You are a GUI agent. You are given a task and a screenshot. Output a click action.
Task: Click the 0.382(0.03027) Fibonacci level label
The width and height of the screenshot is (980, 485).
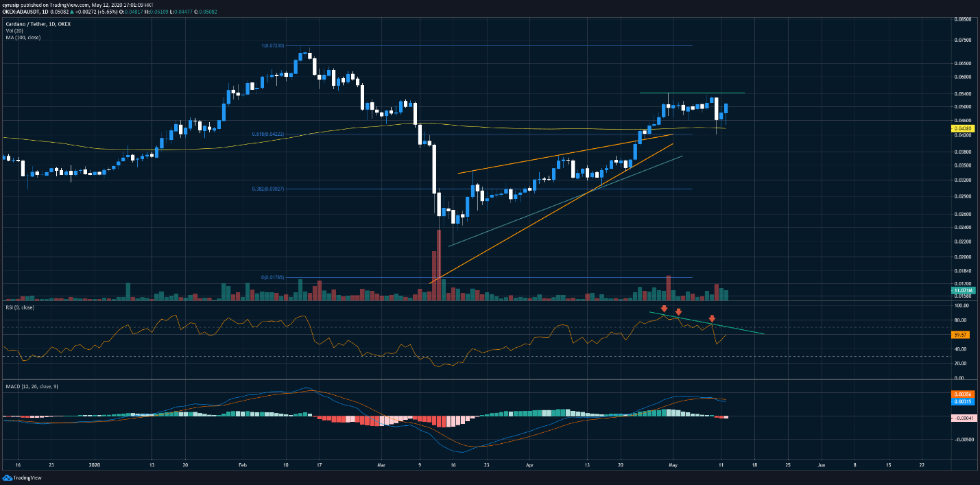[269, 189]
